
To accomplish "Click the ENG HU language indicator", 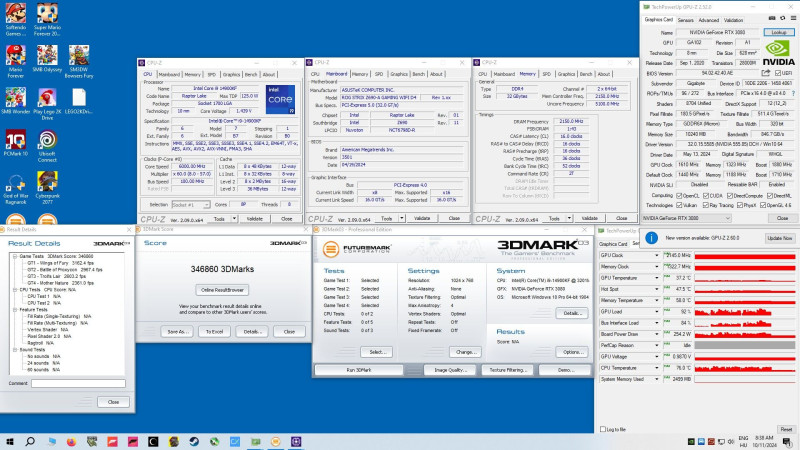I will 743,441.
